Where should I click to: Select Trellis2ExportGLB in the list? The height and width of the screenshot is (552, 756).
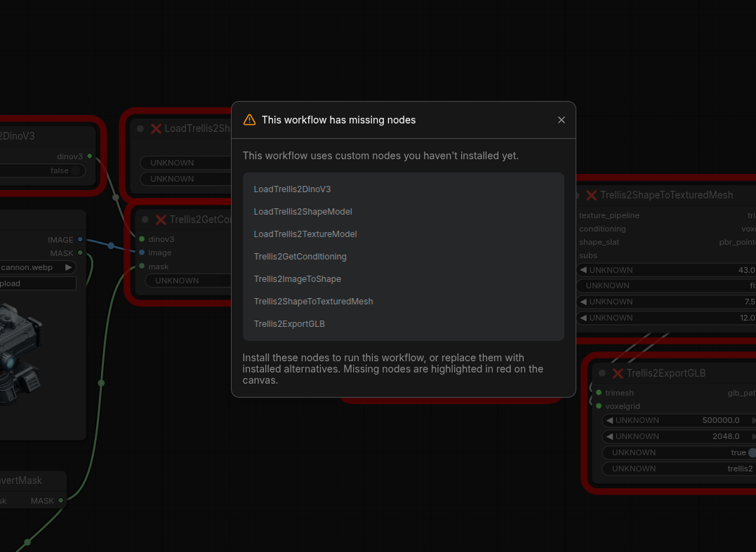pos(289,324)
